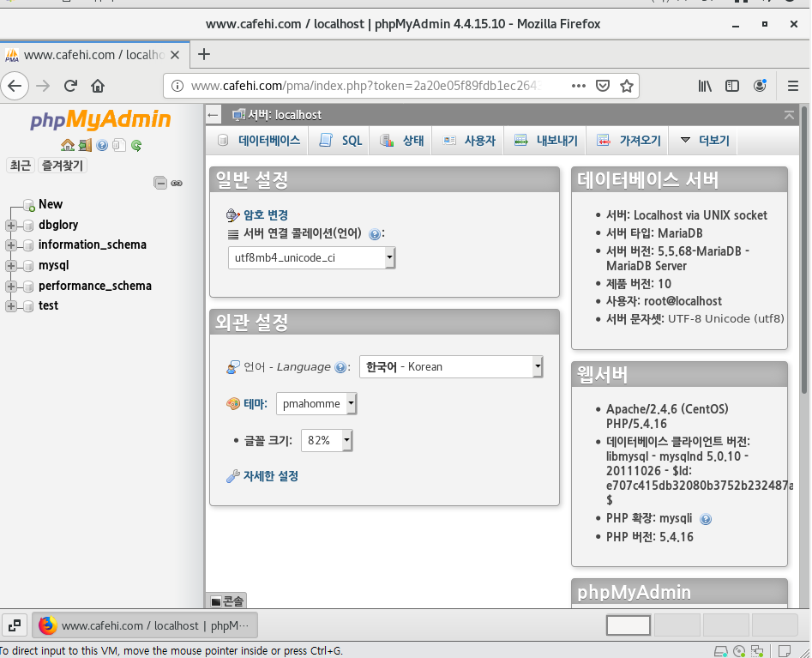812x658 pixels.
Task: Click the link with main panel chain icon
Action: [x=177, y=183]
